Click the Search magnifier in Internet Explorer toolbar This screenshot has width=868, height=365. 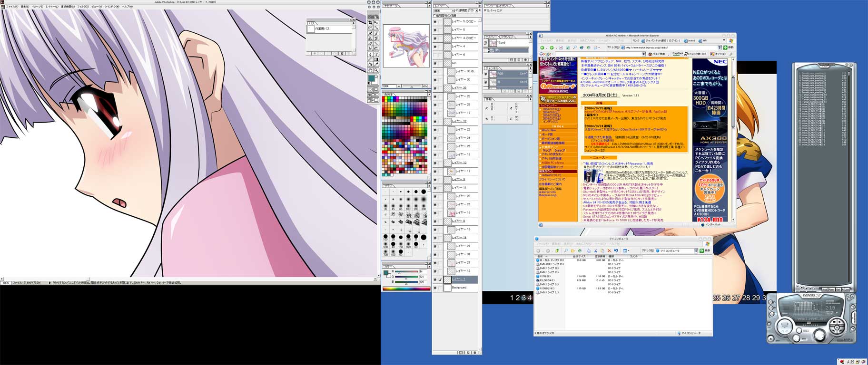point(575,48)
